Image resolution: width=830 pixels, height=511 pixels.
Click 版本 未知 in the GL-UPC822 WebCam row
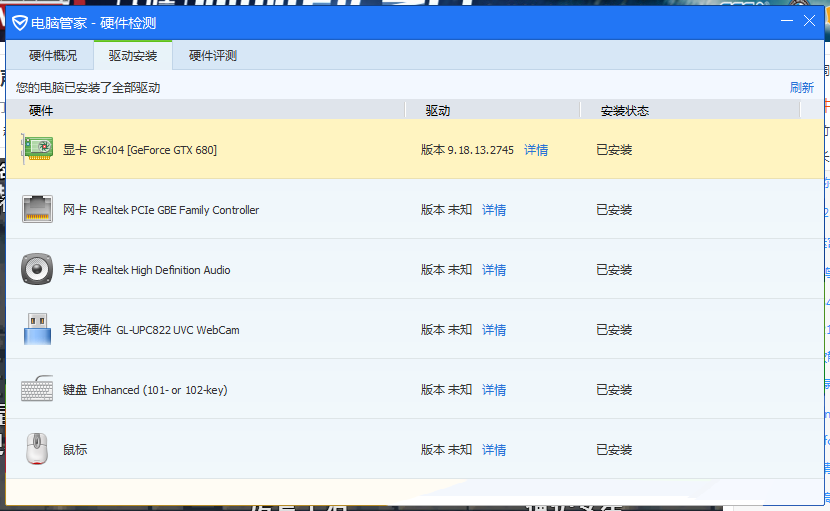coord(446,330)
